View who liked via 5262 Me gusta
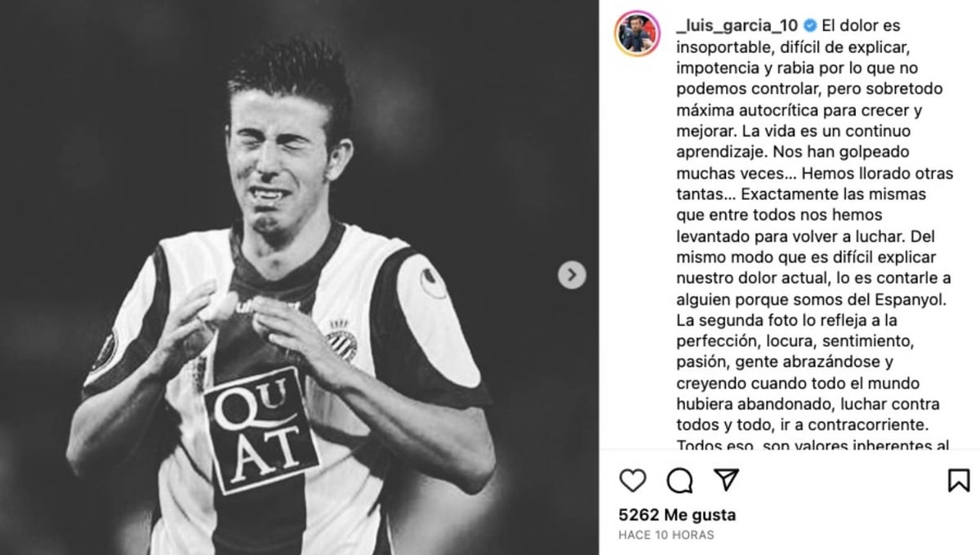Image resolution: width=980 pixels, height=555 pixels. [x=677, y=515]
